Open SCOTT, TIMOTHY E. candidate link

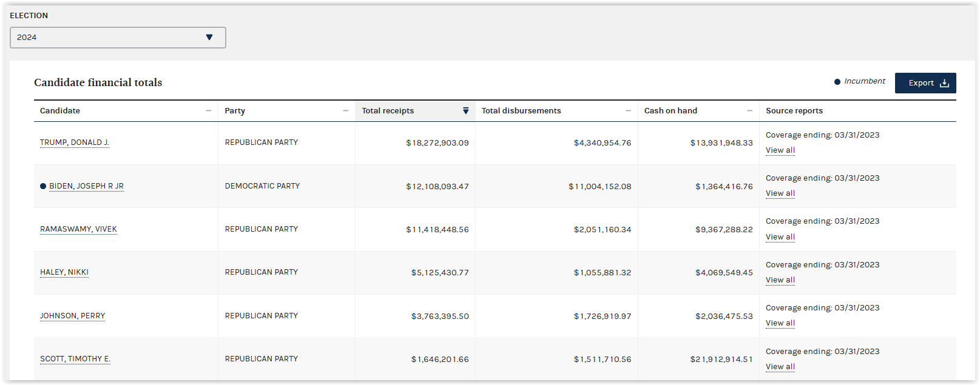75,359
